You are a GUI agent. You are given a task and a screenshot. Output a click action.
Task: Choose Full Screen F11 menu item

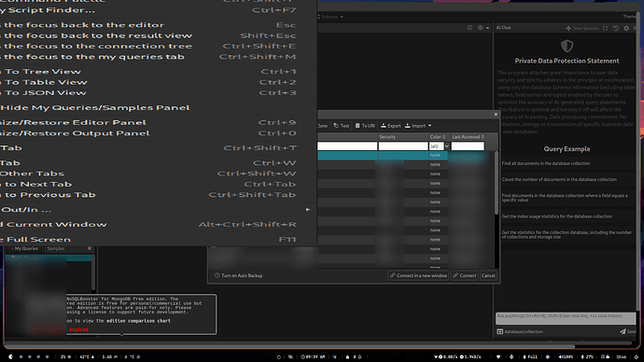pyautogui.click(x=158, y=239)
